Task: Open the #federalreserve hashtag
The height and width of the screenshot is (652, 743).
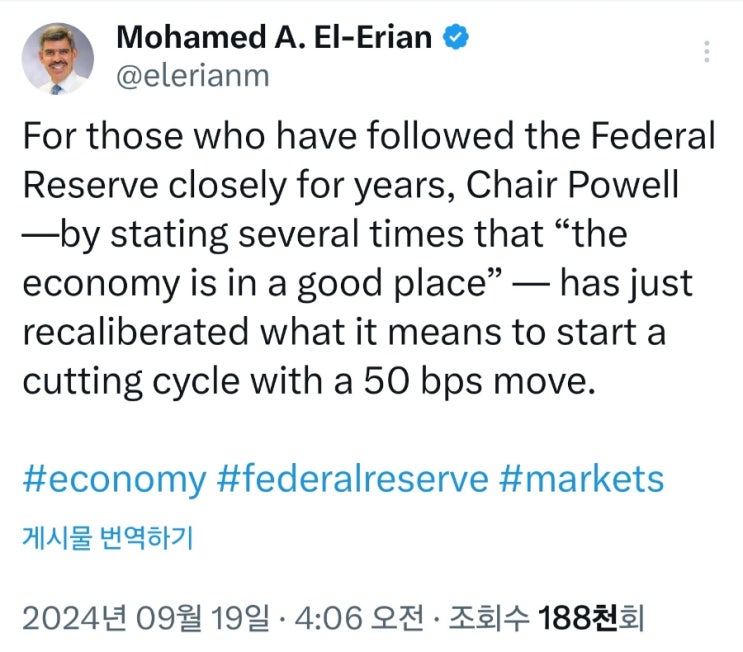Action: click(353, 479)
